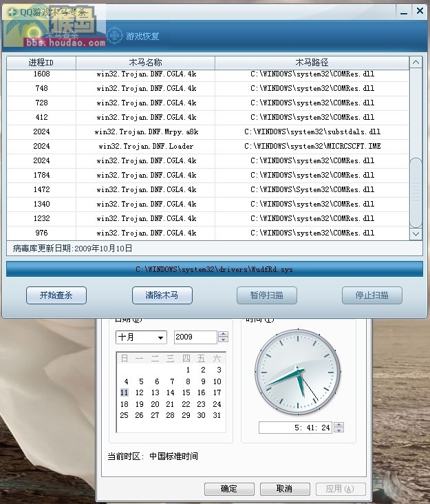Screen dimensions: 430x504
Task: Click the 开始查杀 button
Action: tap(56, 295)
